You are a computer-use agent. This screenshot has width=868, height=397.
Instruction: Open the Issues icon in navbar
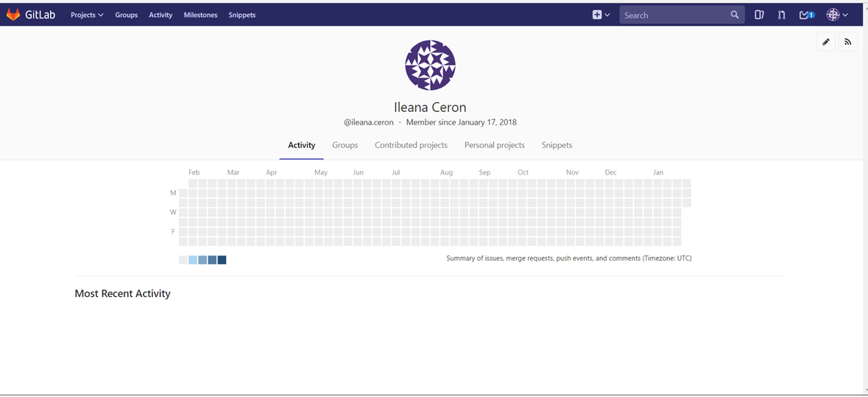760,15
